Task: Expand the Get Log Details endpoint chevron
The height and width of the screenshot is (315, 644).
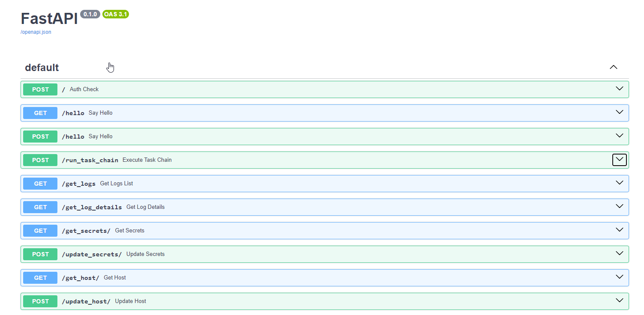Action: click(619, 206)
